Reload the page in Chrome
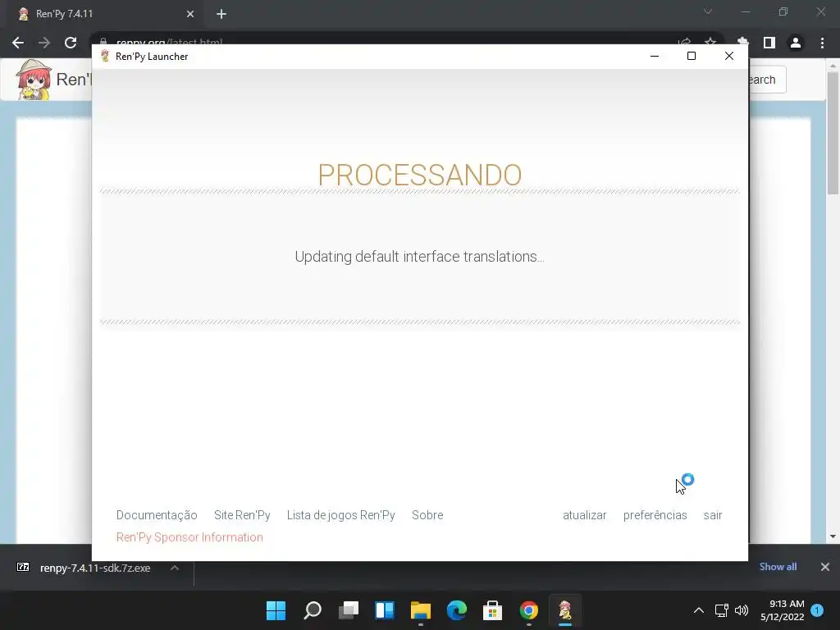Screen dimensions: 840x630 point(71,43)
